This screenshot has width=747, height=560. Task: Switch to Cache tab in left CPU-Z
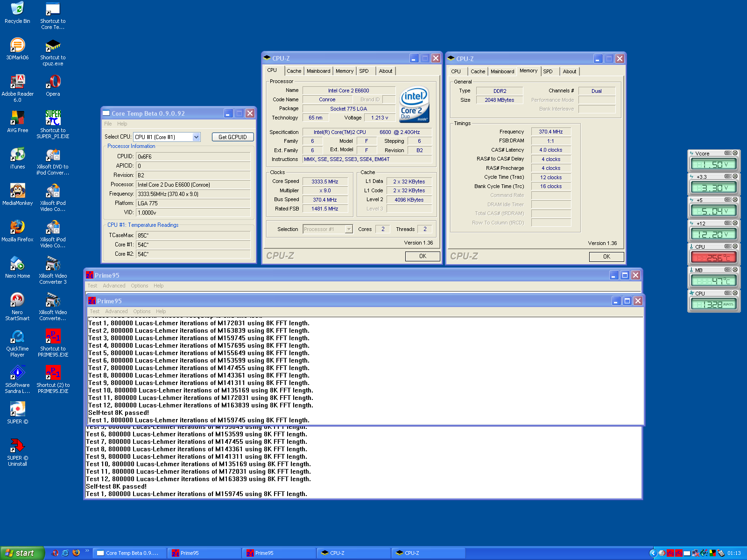[294, 71]
